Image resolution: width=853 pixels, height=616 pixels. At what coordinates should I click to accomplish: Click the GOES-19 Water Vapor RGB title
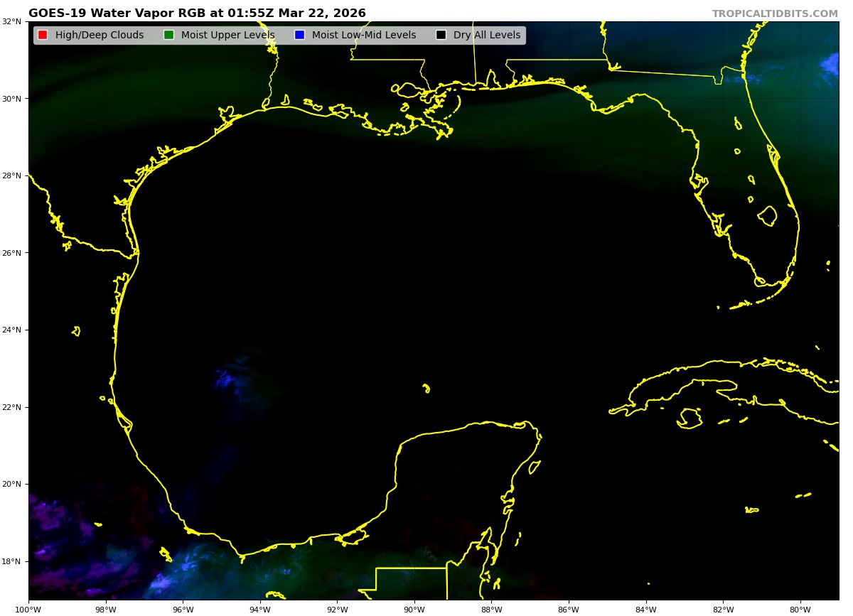point(197,13)
